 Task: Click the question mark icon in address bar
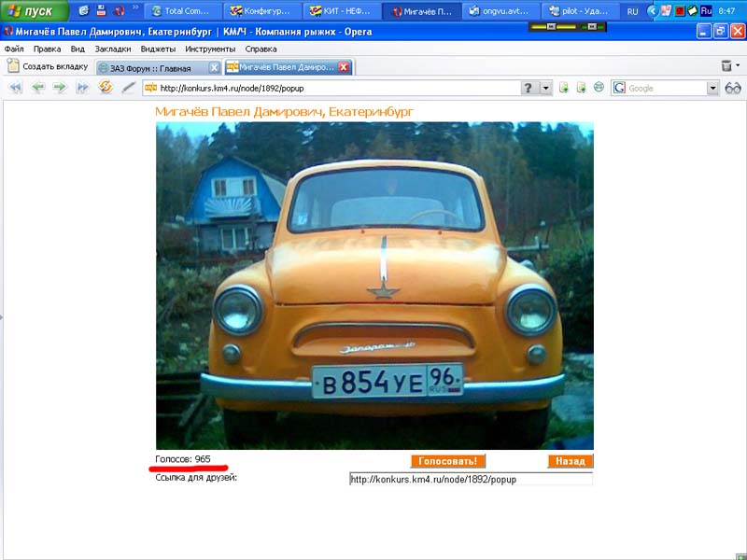[529, 88]
